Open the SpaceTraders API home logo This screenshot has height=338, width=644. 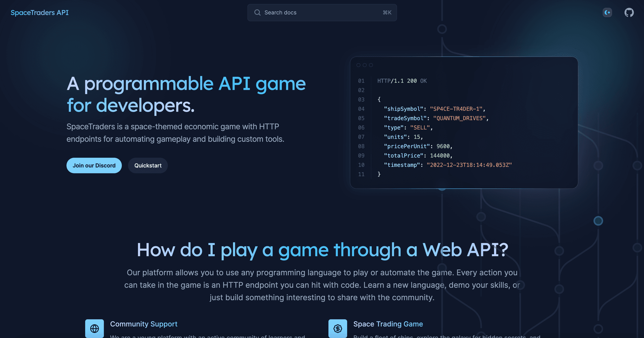[40, 13]
